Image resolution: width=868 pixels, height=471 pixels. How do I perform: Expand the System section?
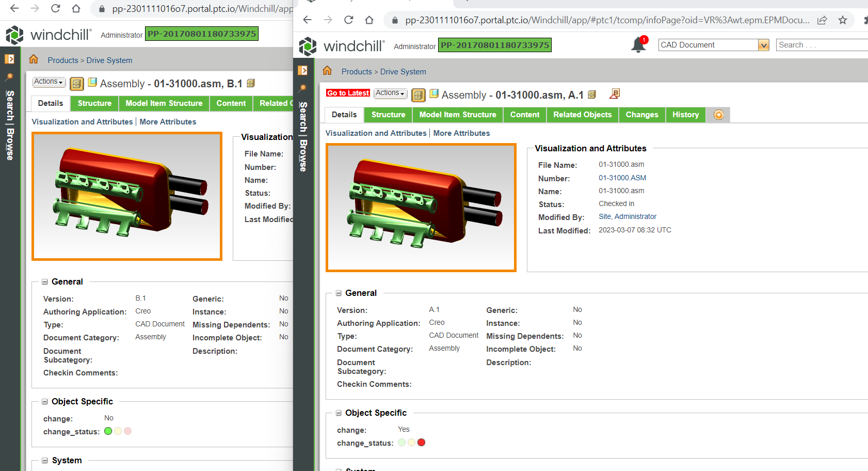(339, 468)
